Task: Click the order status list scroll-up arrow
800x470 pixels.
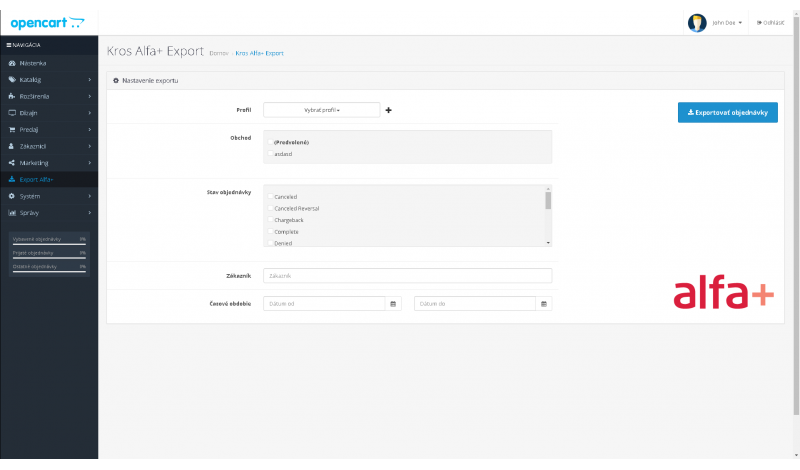Action: click(x=548, y=188)
